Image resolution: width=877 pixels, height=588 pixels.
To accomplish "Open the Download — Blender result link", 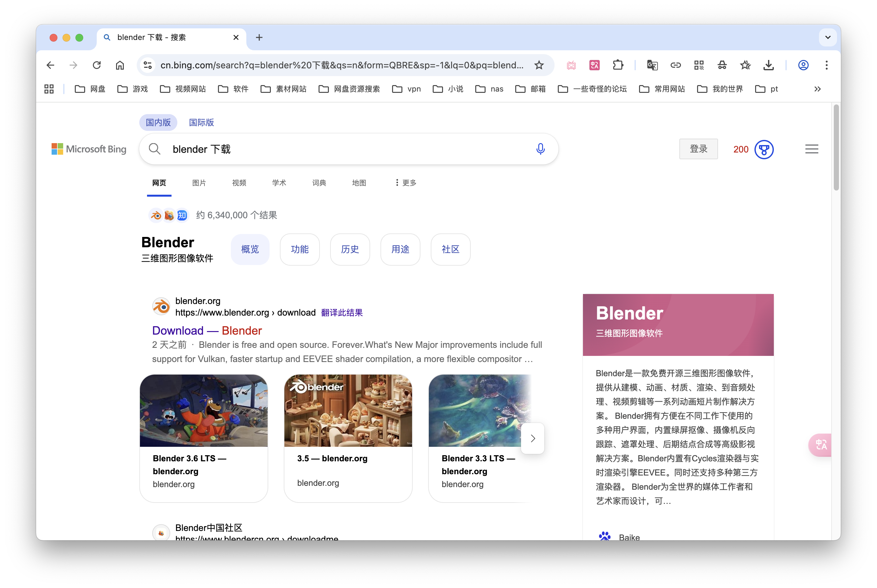I will (207, 330).
